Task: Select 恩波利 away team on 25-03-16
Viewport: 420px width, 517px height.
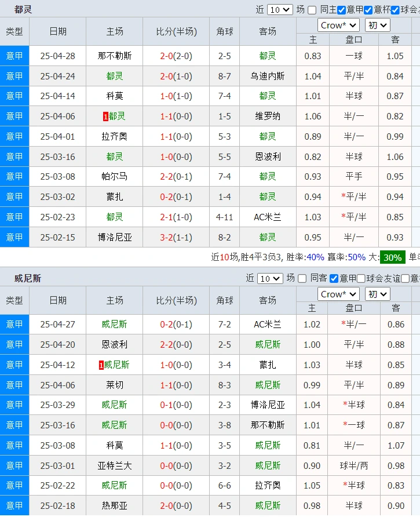Action: click(268, 156)
